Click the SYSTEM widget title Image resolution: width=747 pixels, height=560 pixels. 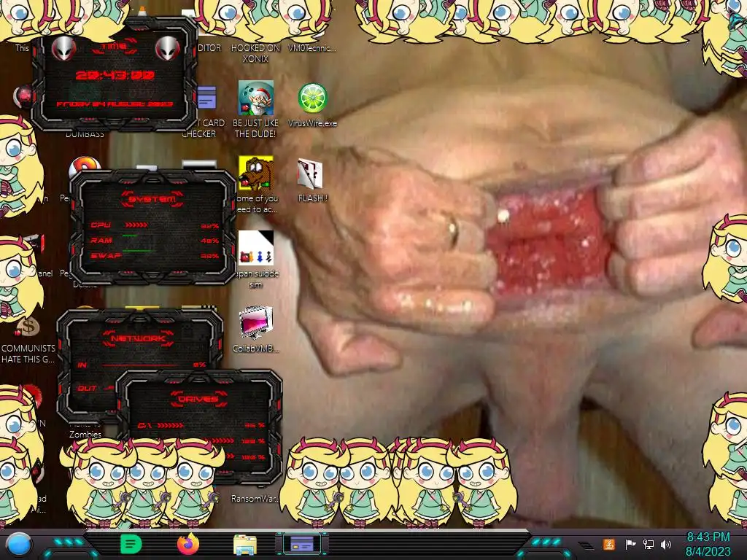click(152, 199)
